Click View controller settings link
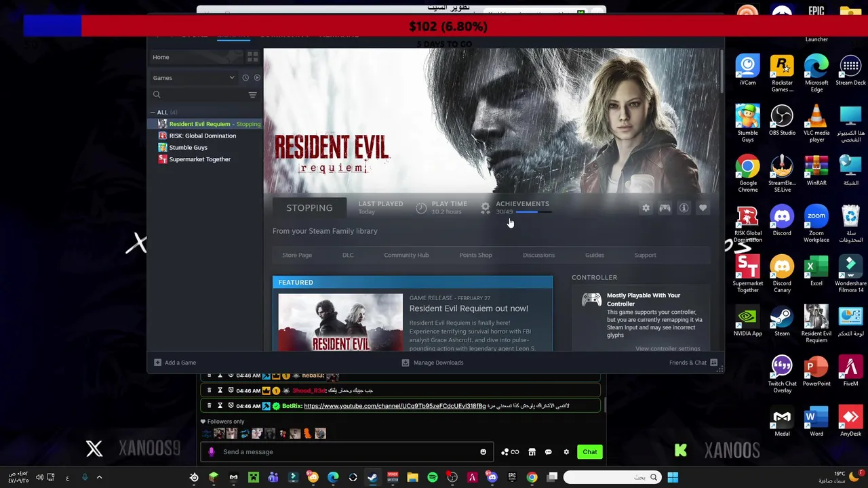The height and width of the screenshot is (488, 868). click(x=668, y=348)
